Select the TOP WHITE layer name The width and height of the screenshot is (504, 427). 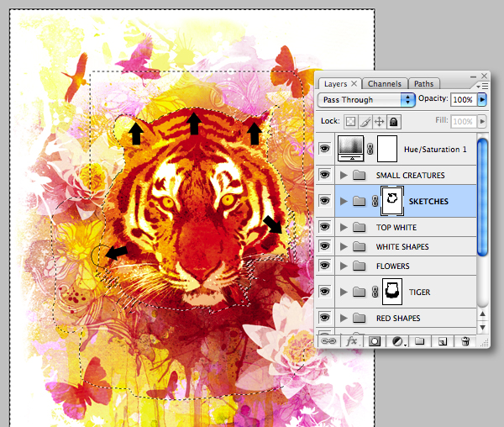click(x=396, y=227)
